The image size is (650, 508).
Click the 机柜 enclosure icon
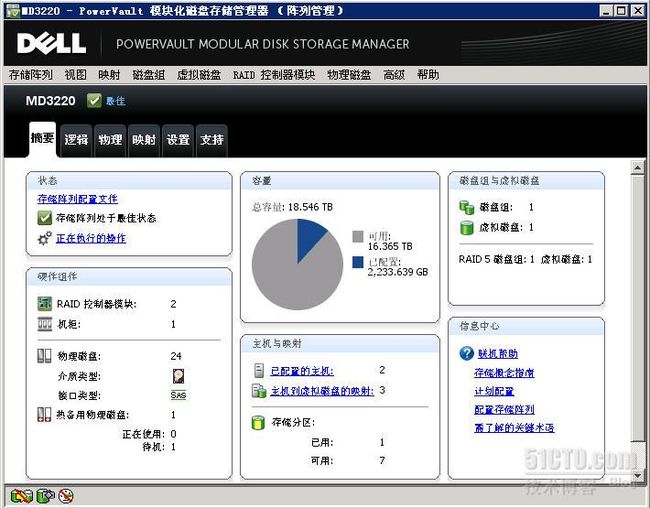point(45,324)
